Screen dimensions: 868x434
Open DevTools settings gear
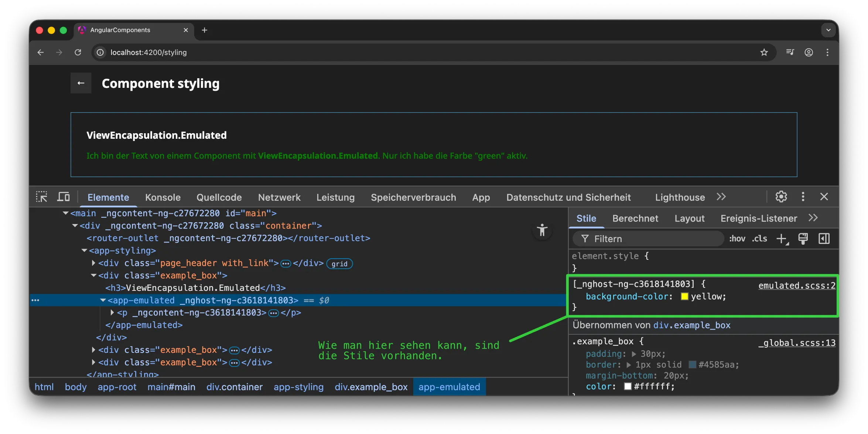(781, 197)
